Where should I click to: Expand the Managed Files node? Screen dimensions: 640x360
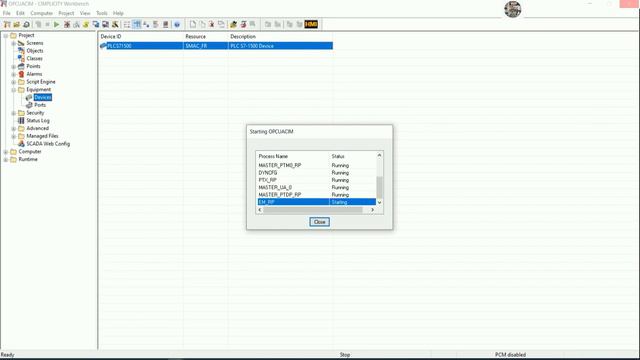13,136
